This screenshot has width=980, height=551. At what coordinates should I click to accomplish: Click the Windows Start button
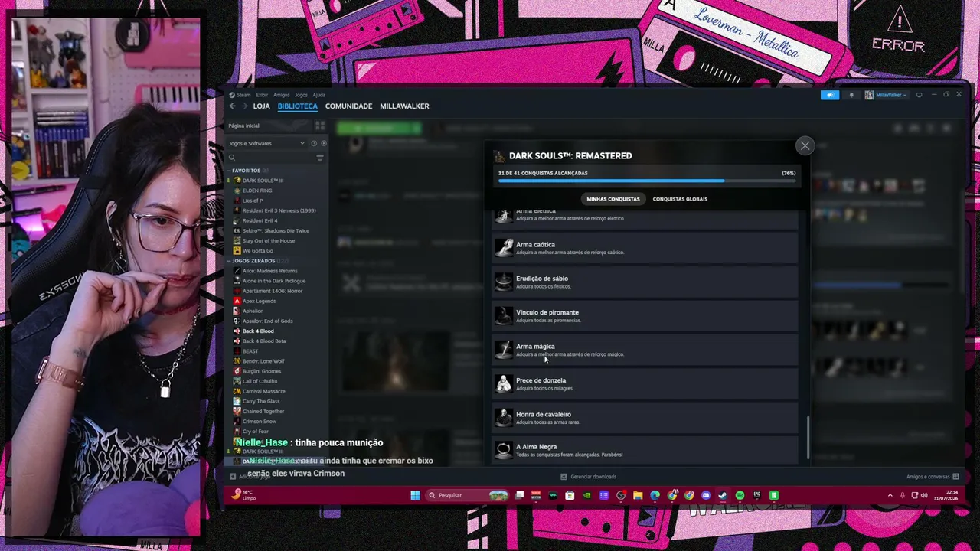coord(415,495)
